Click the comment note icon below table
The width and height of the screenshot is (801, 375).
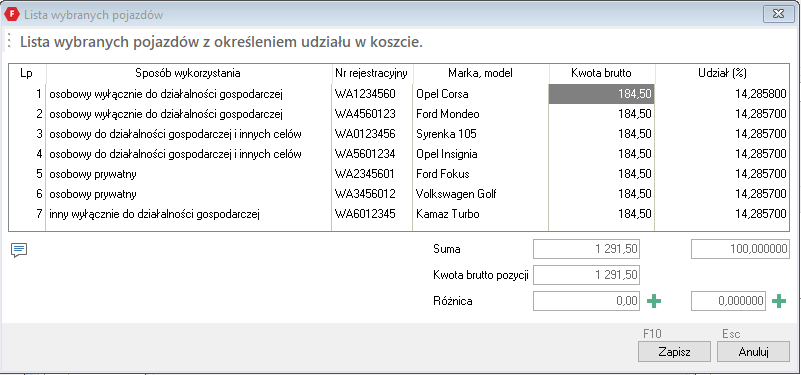point(19,250)
